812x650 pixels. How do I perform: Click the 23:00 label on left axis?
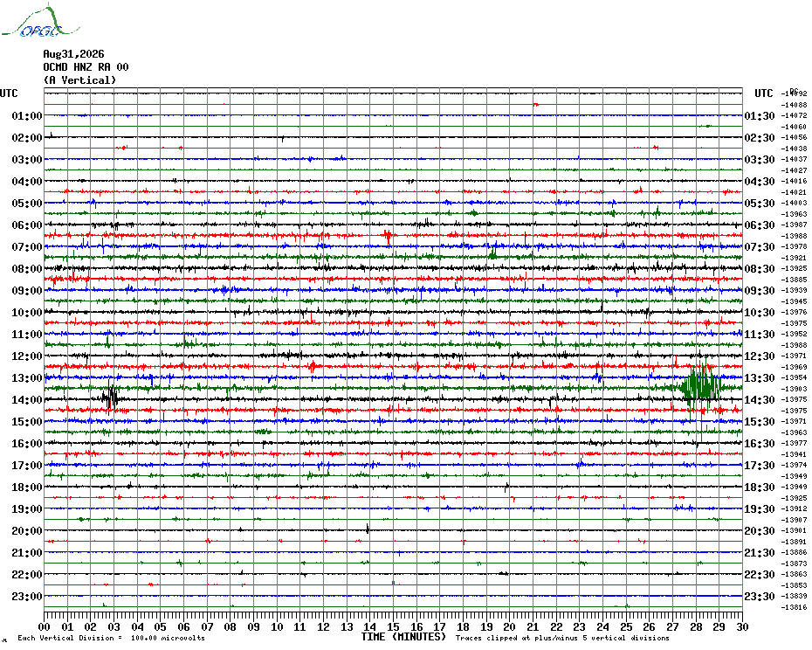coord(27,596)
